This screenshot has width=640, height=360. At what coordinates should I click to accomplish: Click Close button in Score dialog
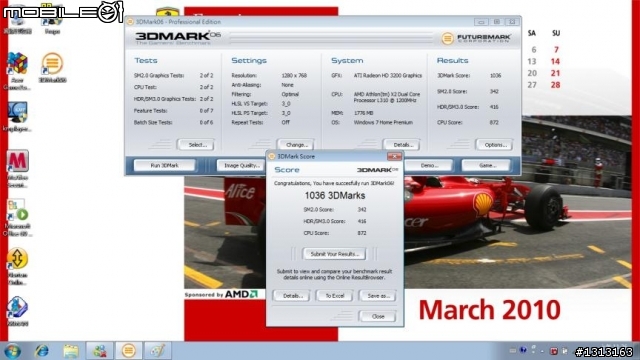(378, 316)
